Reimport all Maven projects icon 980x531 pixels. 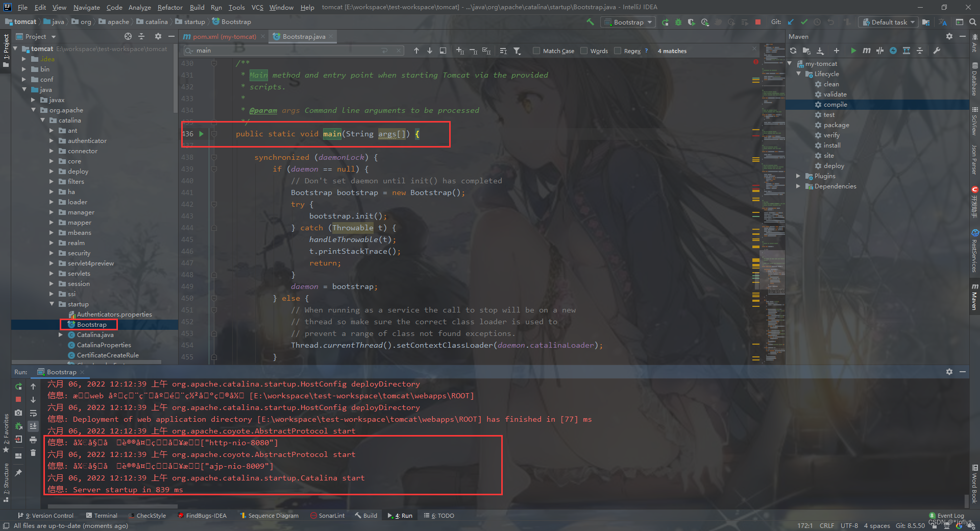point(793,51)
